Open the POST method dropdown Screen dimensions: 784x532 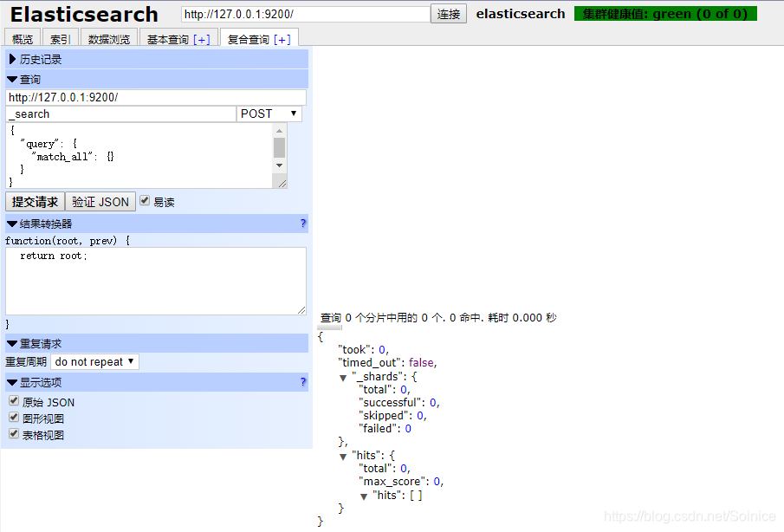click(x=269, y=114)
